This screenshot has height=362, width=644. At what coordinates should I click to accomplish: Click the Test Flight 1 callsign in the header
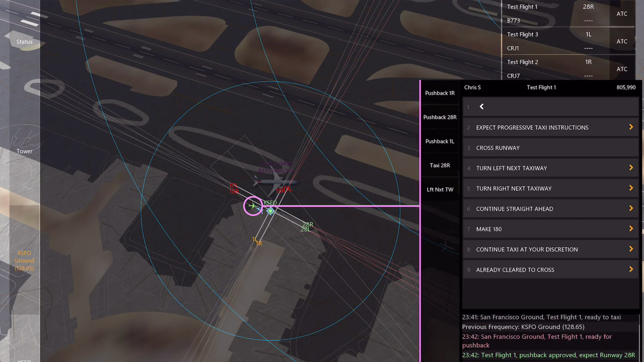click(x=541, y=87)
